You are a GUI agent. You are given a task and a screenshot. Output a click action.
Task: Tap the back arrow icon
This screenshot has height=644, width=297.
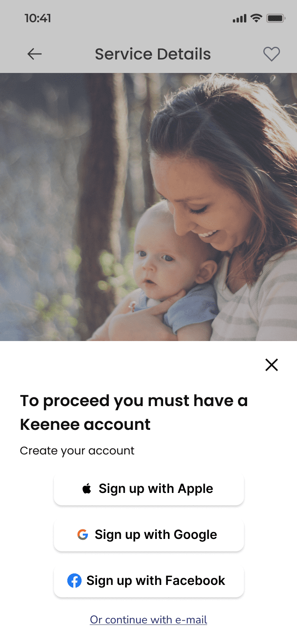(x=34, y=54)
